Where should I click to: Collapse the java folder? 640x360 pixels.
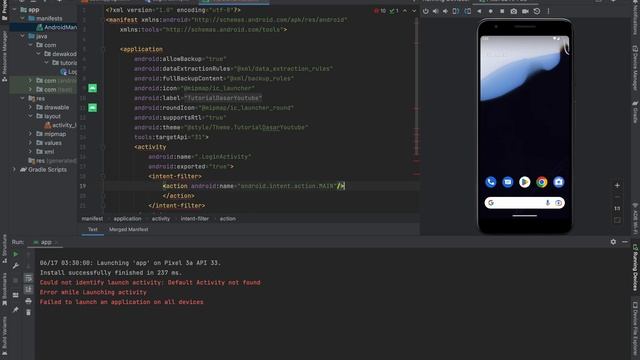point(22,36)
